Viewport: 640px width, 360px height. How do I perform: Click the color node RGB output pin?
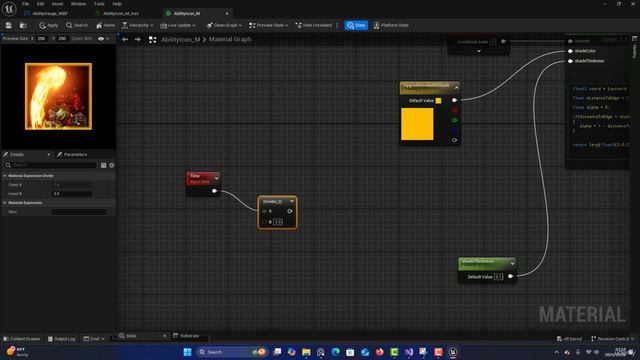tap(454, 100)
